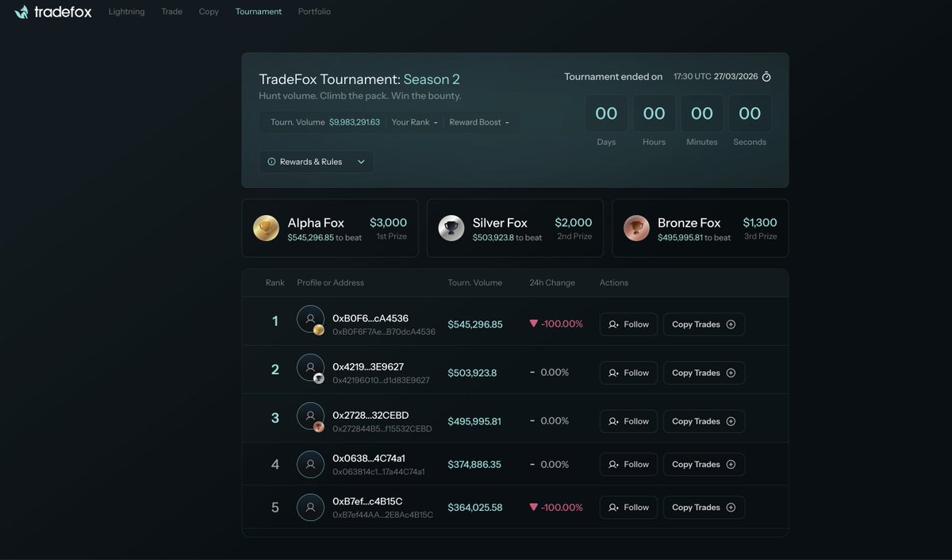Click the $495,995.81 volume in rank 3 row
The width and height of the screenshot is (952, 560).
474,421
